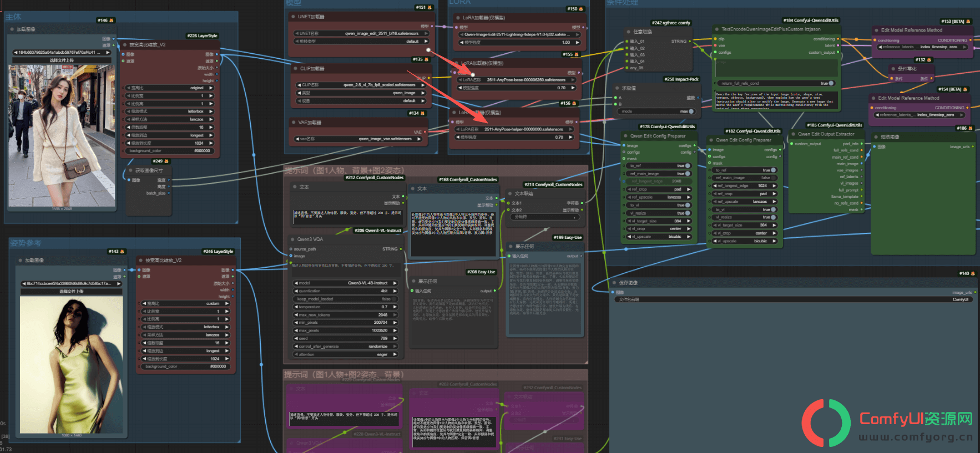Open UNET名称 model dropdown

click(361, 33)
